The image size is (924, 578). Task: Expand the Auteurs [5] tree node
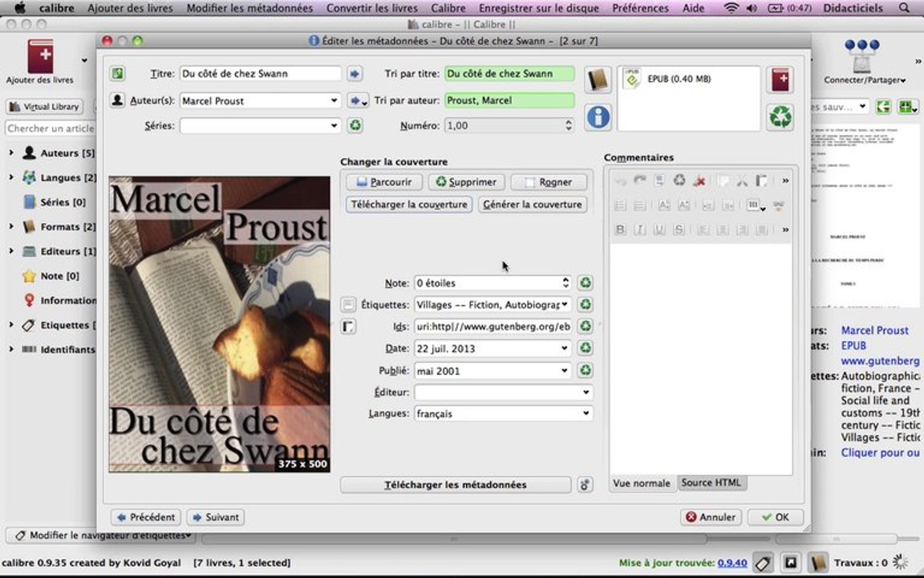[x=11, y=153]
